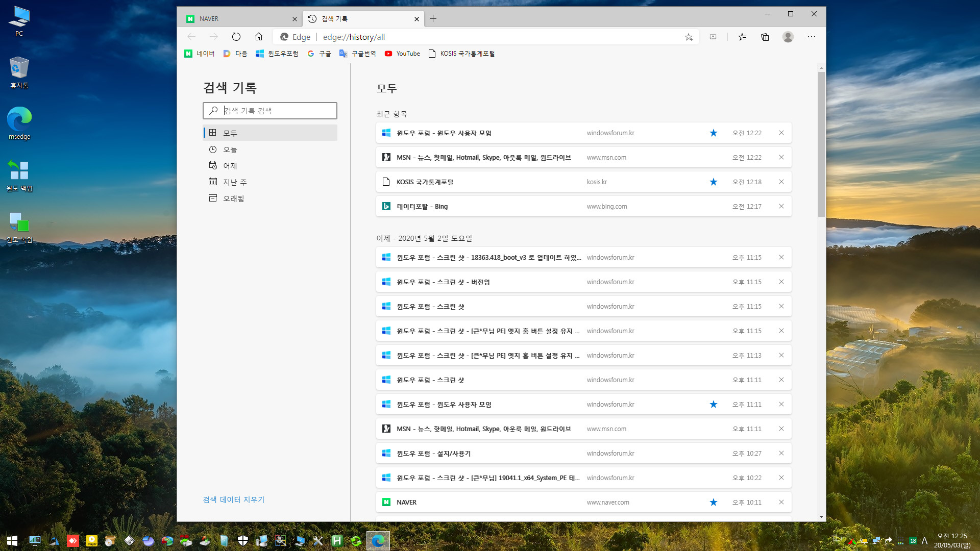Delete the 12:22 MSN history entry
The image size is (980, 551).
coord(781,157)
